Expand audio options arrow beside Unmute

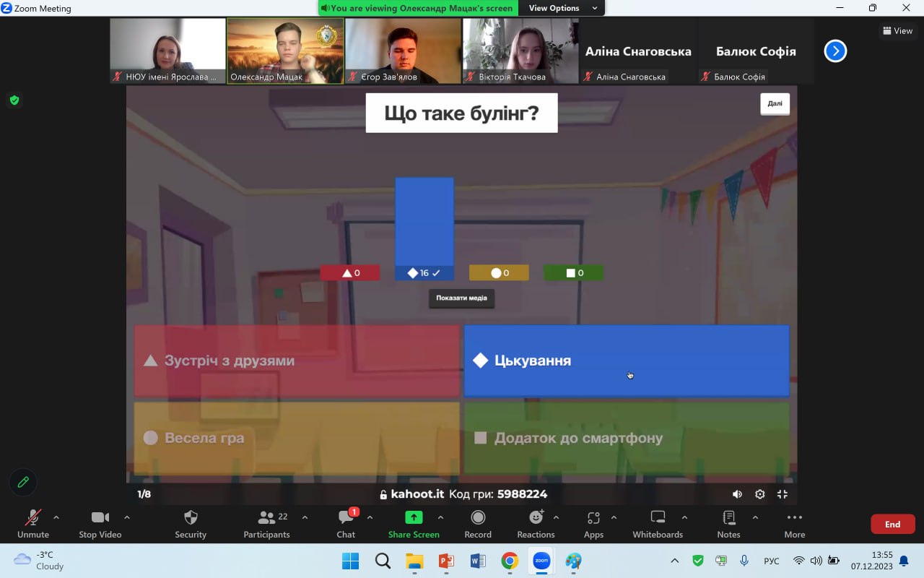pyautogui.click(x=56, y=517)
